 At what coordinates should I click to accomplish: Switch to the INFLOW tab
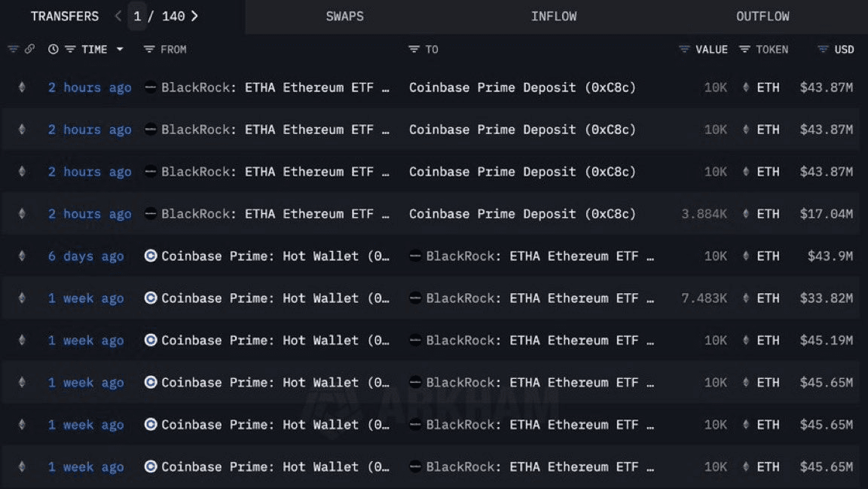(x=554, y=17)
